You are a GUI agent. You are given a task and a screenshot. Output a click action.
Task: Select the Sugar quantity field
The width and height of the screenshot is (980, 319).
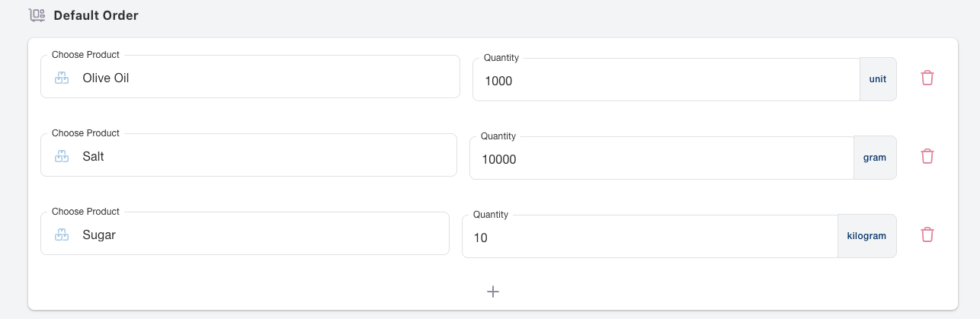coord(649,238)
